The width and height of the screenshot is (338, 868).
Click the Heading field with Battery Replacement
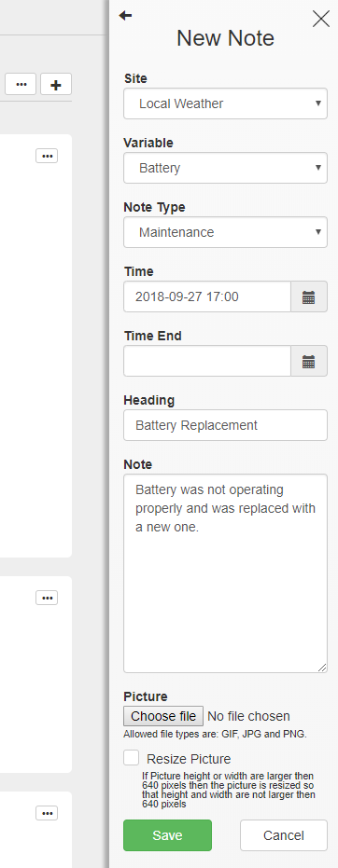tap(226, 425)
